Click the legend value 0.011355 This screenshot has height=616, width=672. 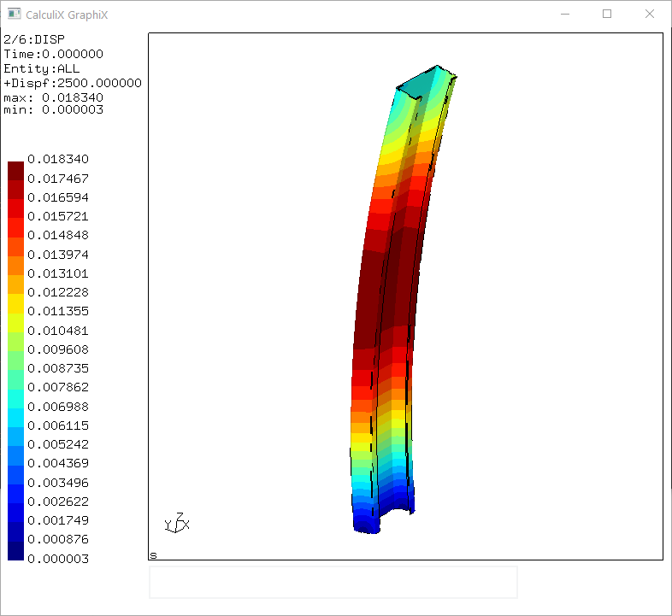[58, 311]
